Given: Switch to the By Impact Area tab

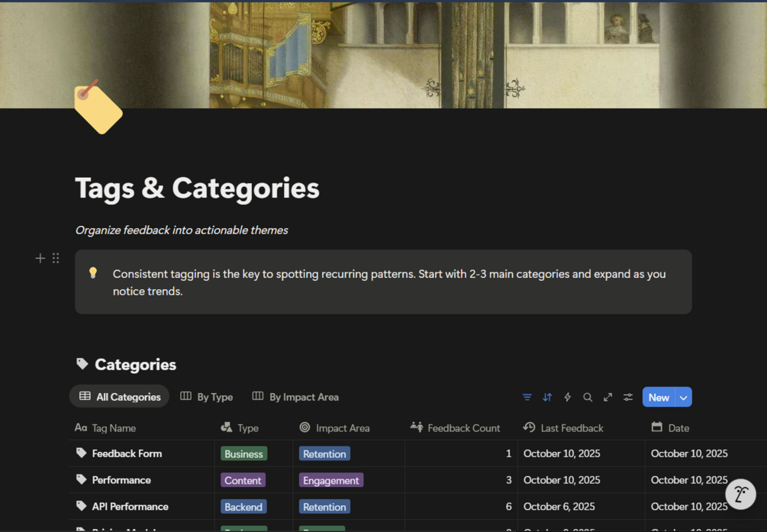Looking at the screenshot, I should tap(295, 397).
